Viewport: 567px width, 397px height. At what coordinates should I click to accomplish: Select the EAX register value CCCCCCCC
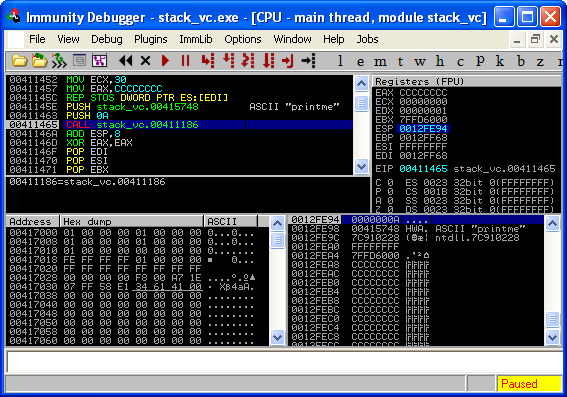(423, 93)
